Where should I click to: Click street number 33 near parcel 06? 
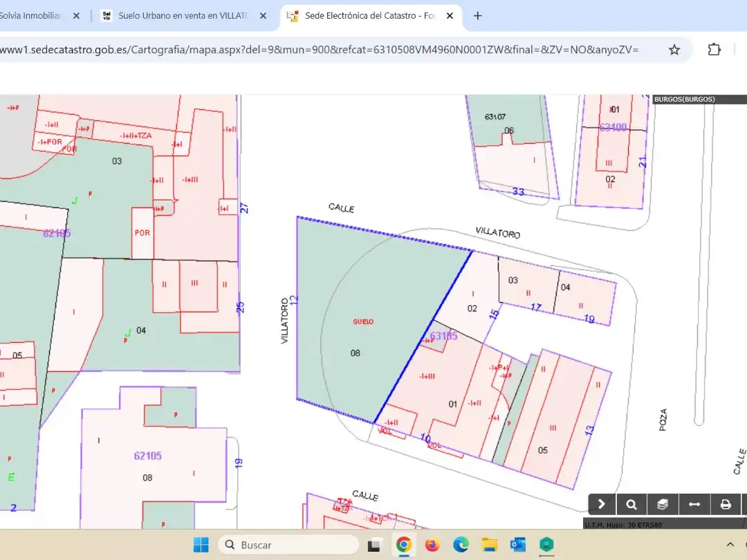518,192
